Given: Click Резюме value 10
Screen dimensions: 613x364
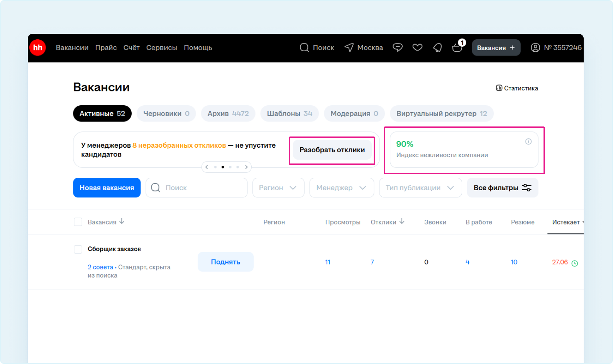Looking at the screenshot, I should 514,262.
